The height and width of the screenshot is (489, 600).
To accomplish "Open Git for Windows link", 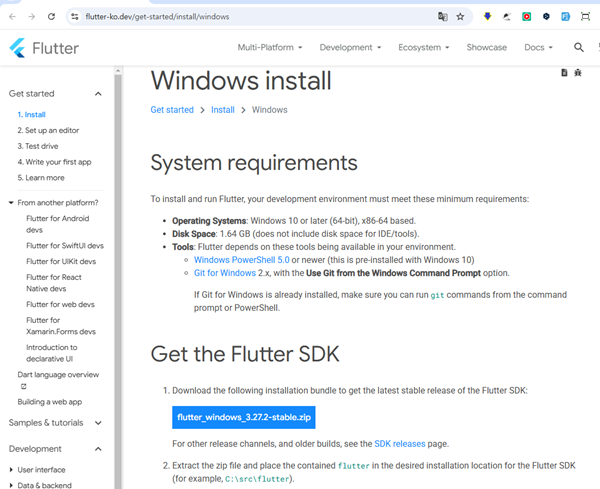I will 225,273.
